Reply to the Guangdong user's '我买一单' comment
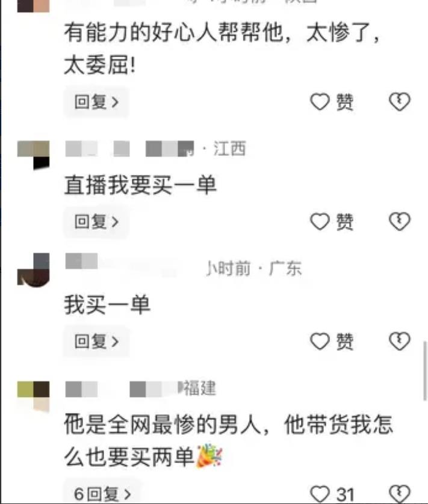Viewport: 428px width, 504px height. (x=96, y=341)
